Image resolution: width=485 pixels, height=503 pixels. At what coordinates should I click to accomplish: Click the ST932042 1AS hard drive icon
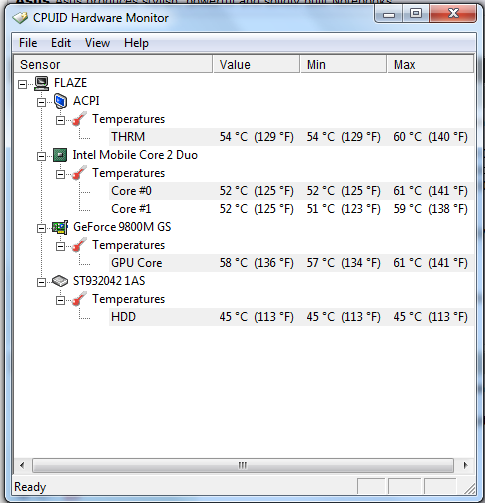(x=60, y=281)
